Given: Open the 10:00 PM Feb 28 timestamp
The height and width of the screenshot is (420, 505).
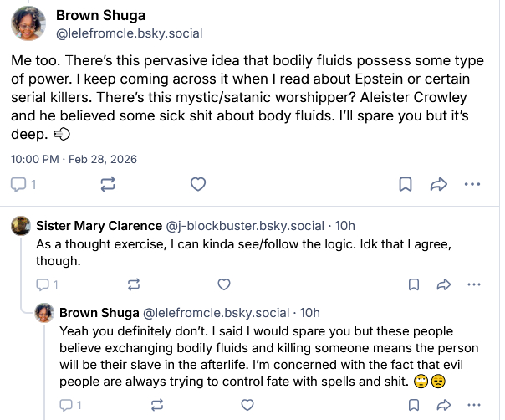Looking at the screenshot, I should pos(74,158).
